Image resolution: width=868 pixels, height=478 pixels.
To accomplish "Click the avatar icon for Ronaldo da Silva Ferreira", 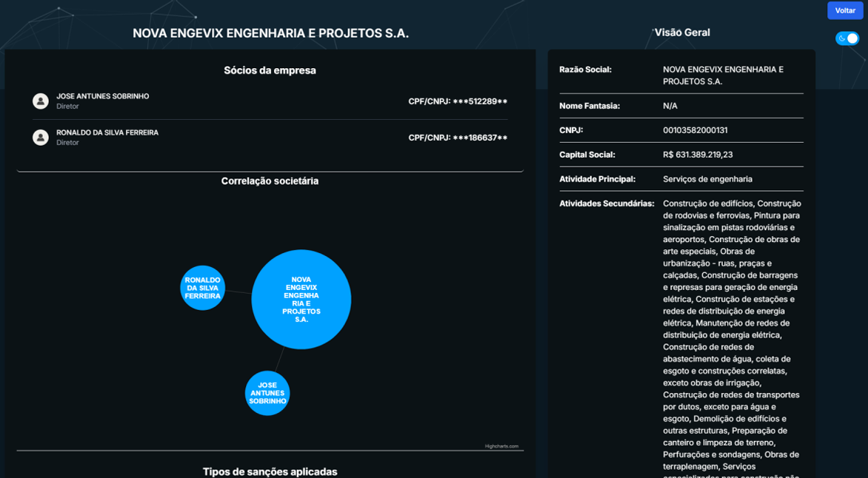I will [41, 137].
